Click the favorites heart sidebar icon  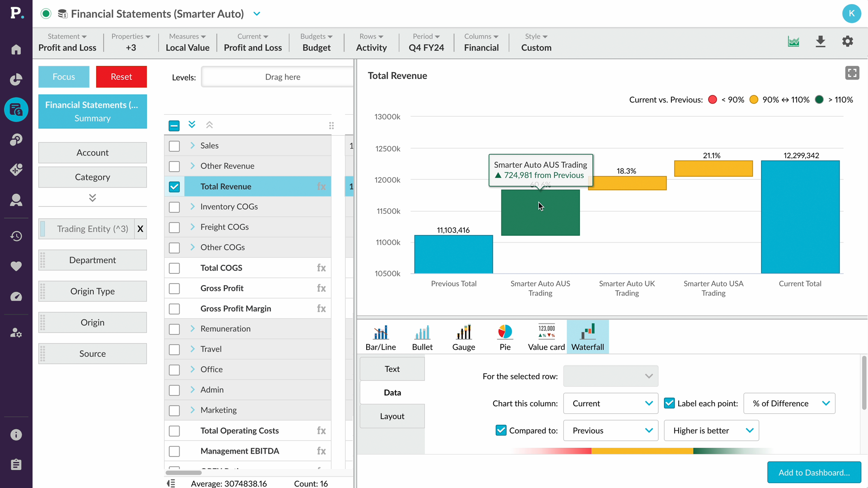[16, 266]
